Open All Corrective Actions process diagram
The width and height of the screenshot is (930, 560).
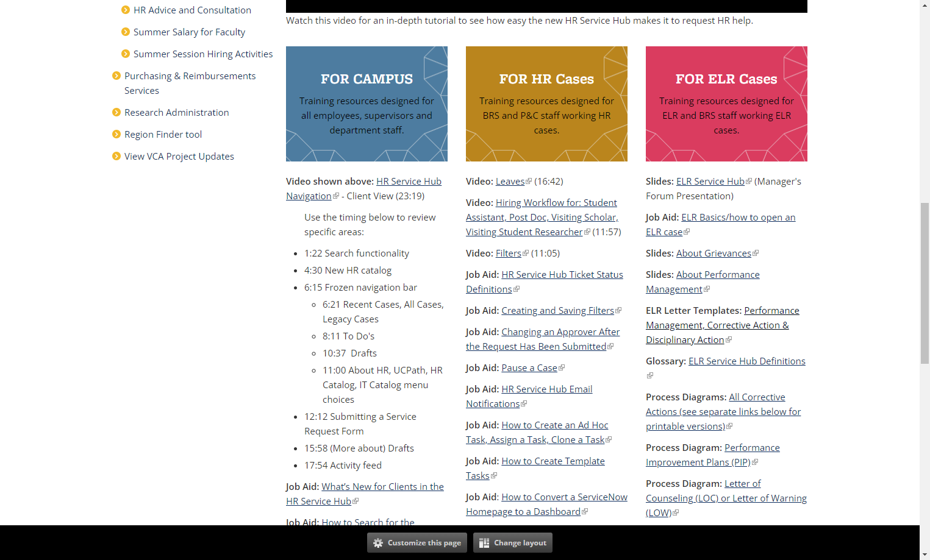pyautogui.click(x=723, y=412)
